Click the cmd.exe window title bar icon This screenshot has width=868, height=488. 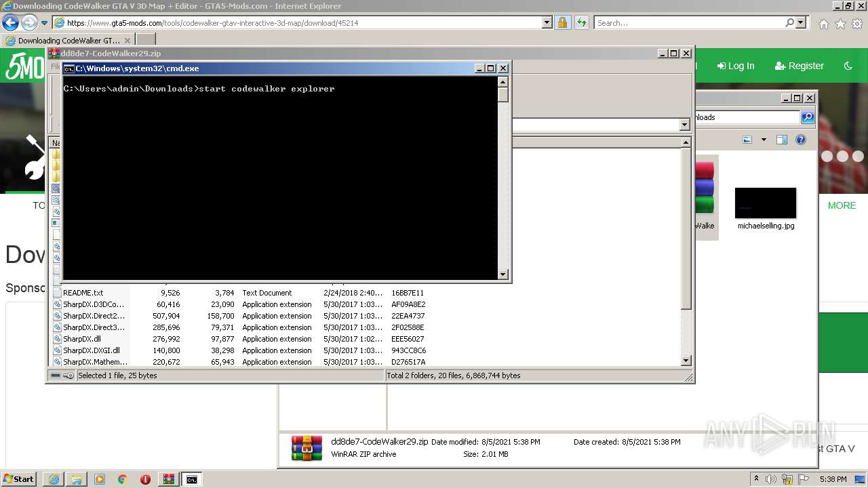click(x=68, y=68)
